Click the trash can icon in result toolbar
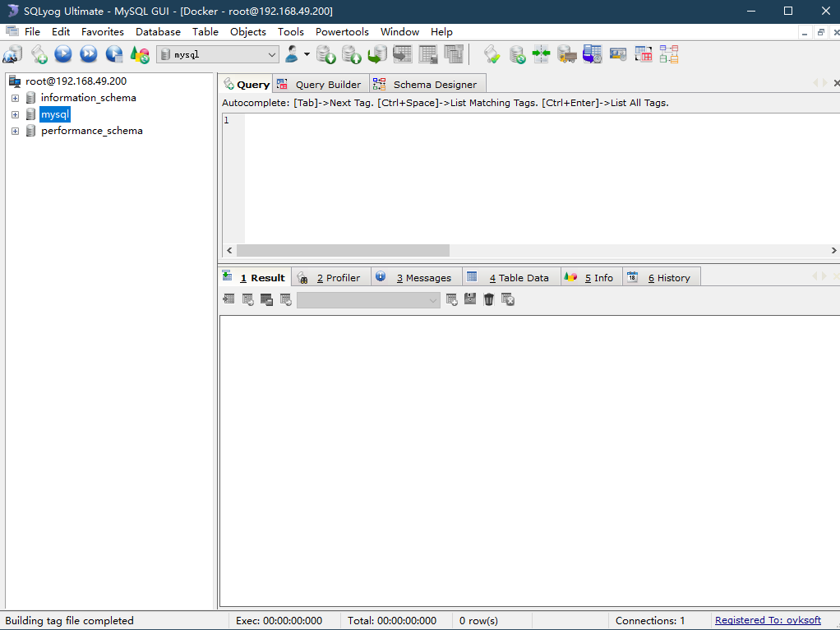The width and height of the screenshot is (840, 630). pos(488,299)
